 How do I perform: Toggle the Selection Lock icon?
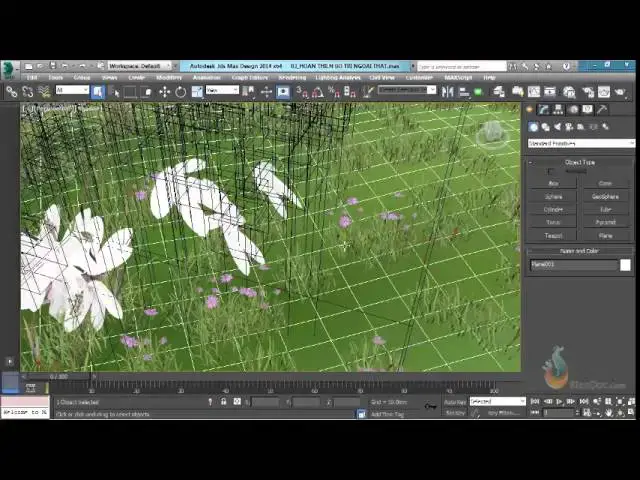(x=224, y=402)
